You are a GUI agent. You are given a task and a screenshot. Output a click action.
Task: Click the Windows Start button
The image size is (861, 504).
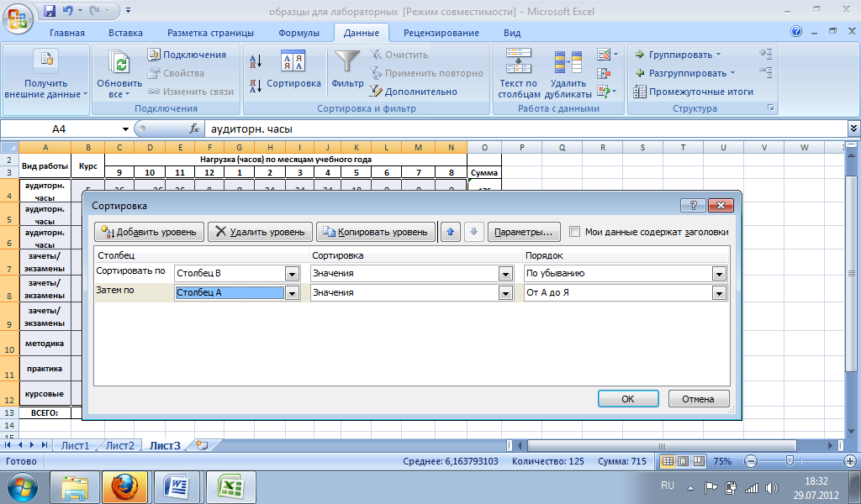point(23,487)
